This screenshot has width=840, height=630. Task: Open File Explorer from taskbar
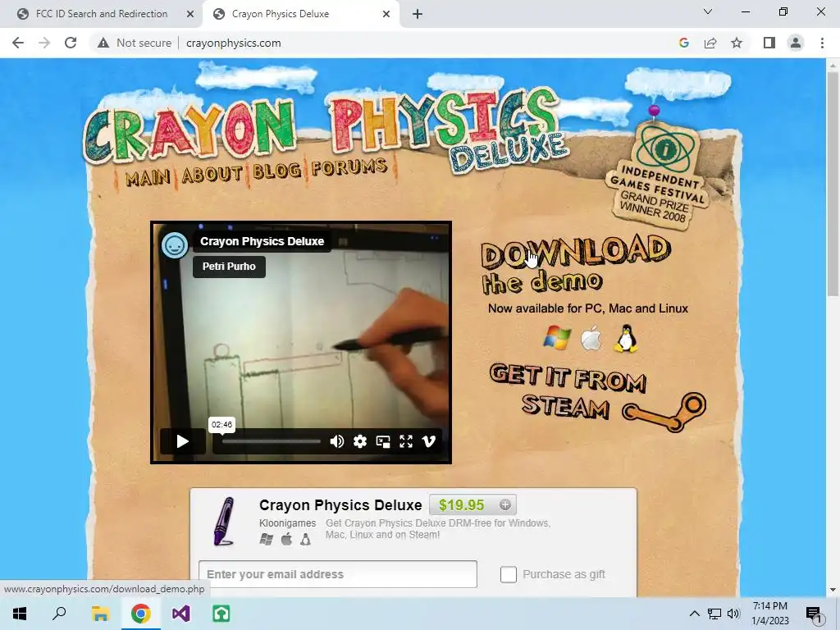100,614
